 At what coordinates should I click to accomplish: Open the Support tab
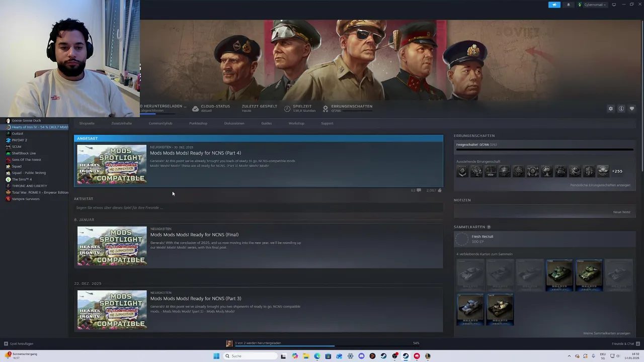(x=327, y=123)
